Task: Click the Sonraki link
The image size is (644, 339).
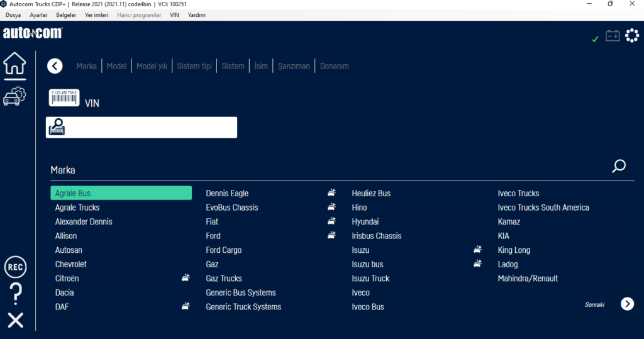Action: [594, 304]
